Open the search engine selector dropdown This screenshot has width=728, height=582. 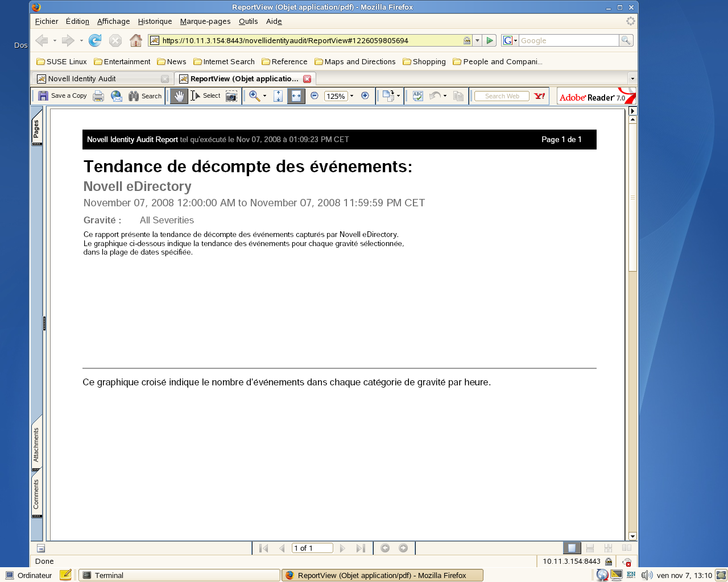[510, 40]
